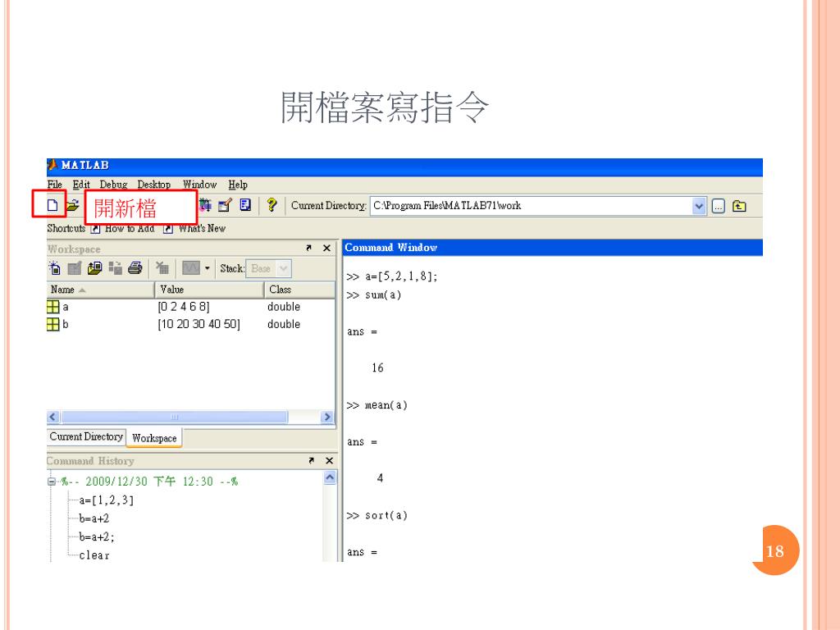Open the GUIDE tool icon
This screenshot has width=840, height=630.
[225, 205]
